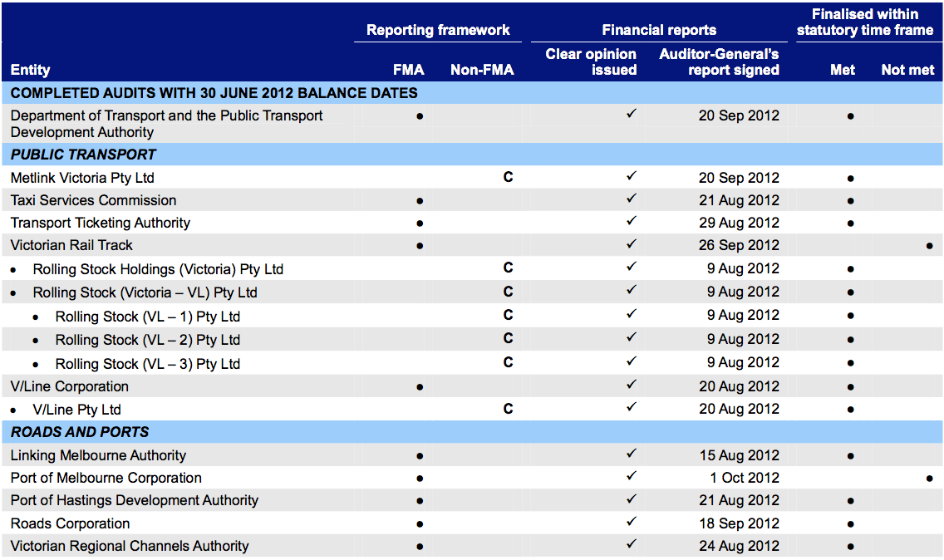The height and width of the screenshot is (560, 944).
Task: Click the FMA dot for Taxi Services Commission
Action: pyautogui.click(x=420, y=201)
